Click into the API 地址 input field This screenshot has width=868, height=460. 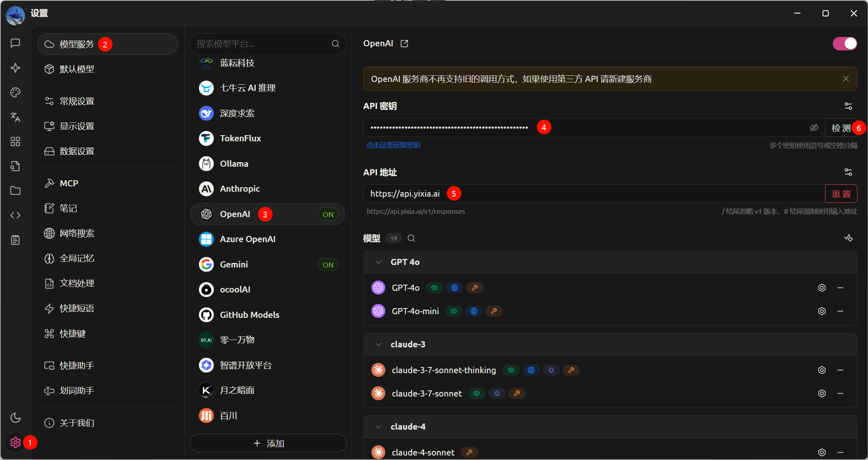pyautogui.click(x=594, y=194)
